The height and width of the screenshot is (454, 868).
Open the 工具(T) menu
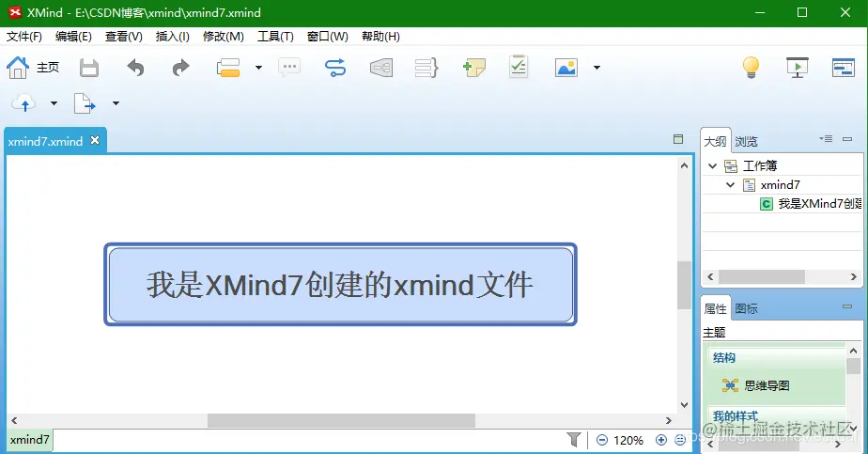tap(275, 37)
